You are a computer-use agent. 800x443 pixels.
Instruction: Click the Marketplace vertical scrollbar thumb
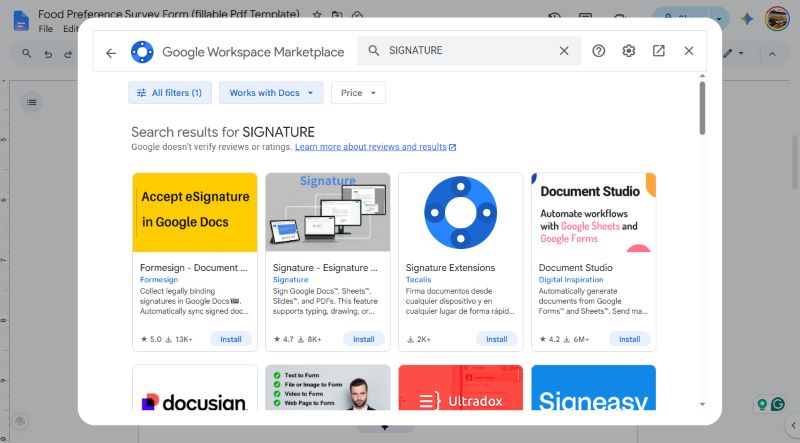click(702, 108)
